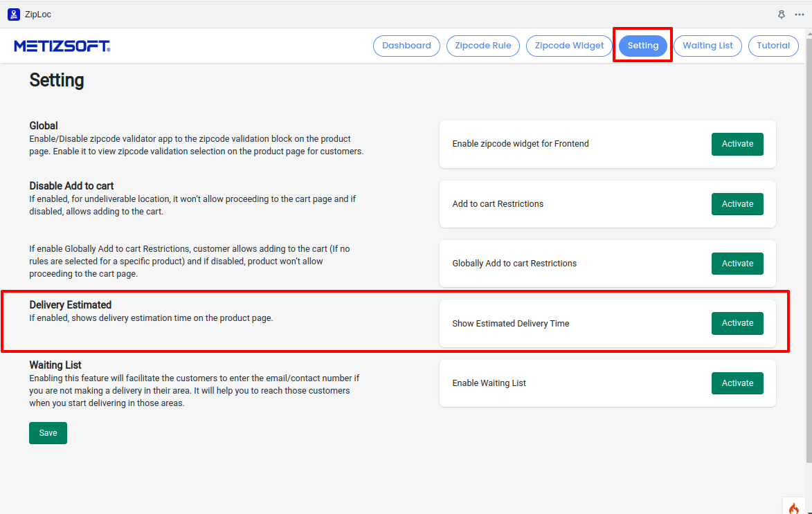Image resolution: width=812 pixels, height=514 pixels.
Task: Activate the zipcode widget for Frontend
Action: [737, 144]
